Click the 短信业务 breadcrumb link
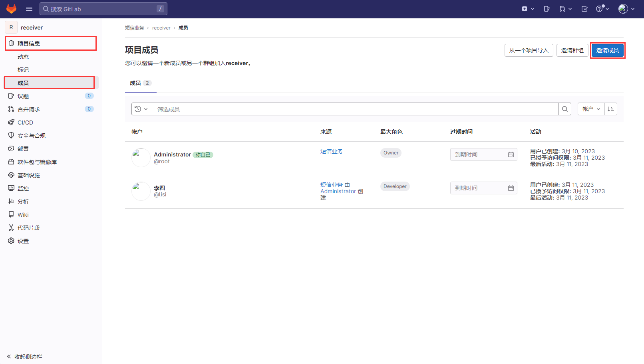644x364 pixels. [x=134, y=28]
